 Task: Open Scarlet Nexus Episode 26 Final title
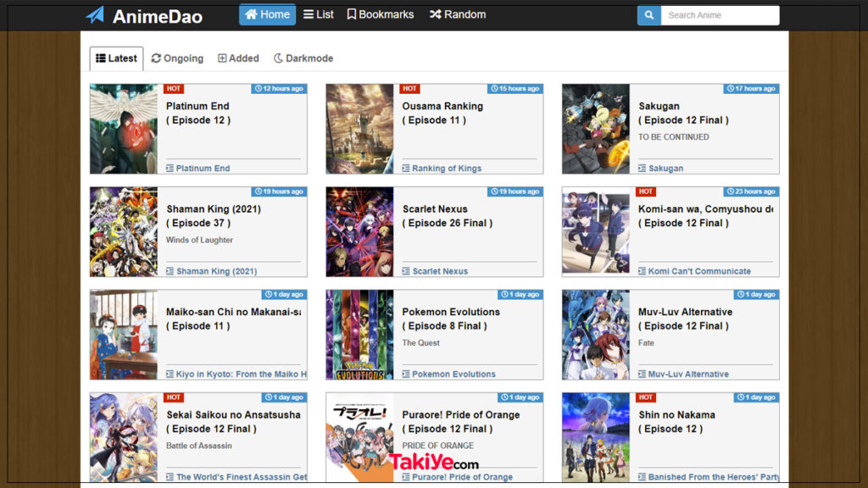[448, 216]
